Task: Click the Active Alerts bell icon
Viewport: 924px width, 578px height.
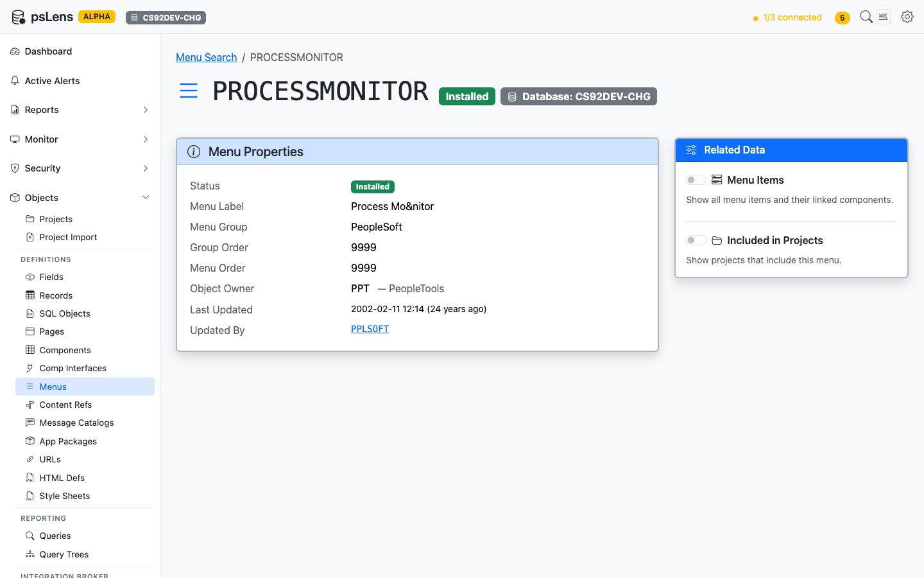Action: [x=15, y=81]
